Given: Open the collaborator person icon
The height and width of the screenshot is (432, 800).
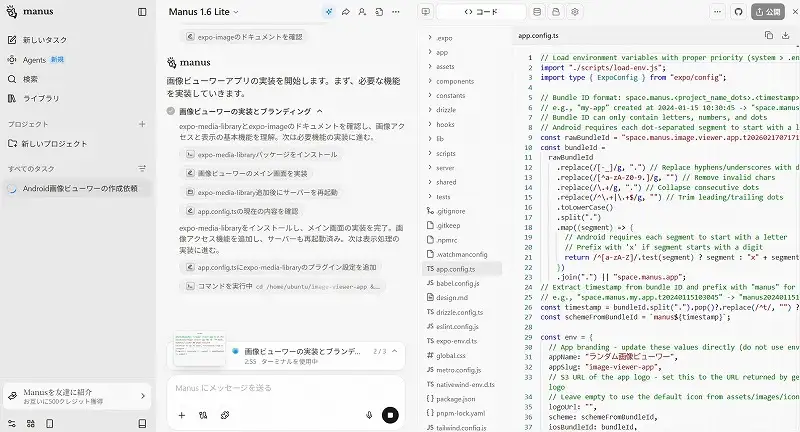Looking at the screenshot, I should [362, 12].
